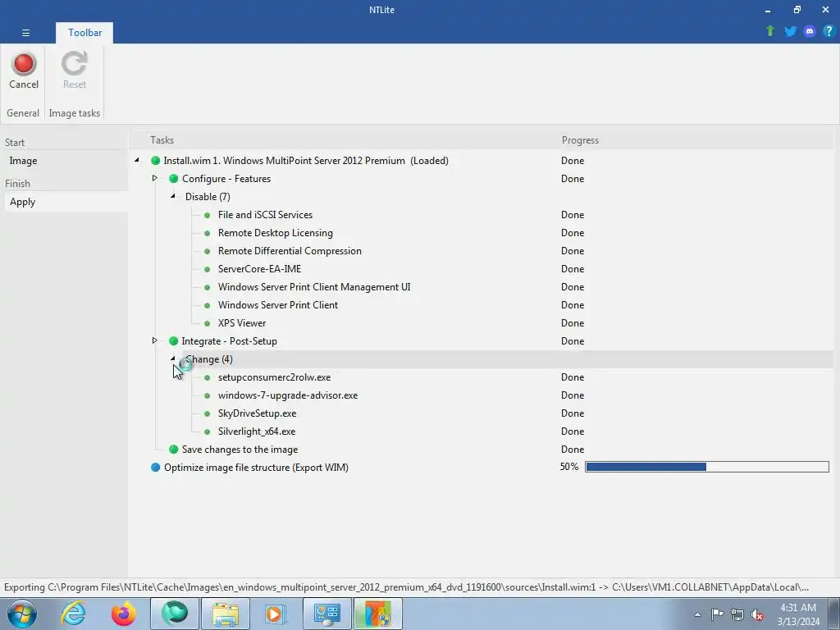Open Windows Media Player from the taskbar

point(276,614)
